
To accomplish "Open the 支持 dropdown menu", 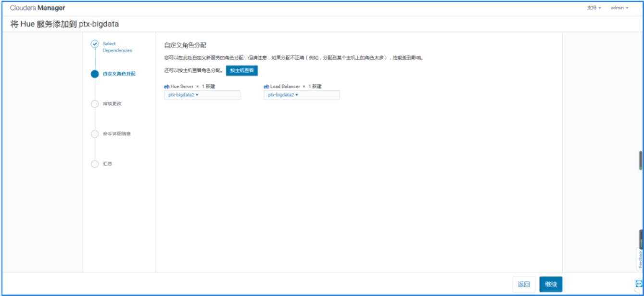I will click(x=593, y=8).
